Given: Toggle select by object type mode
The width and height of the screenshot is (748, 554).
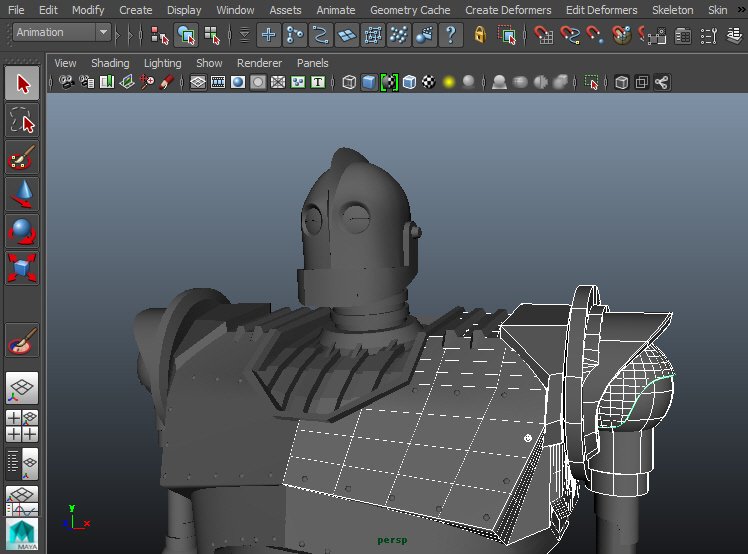Looking at the screenshot, I should pyautogui.click(x=186, y=35).
